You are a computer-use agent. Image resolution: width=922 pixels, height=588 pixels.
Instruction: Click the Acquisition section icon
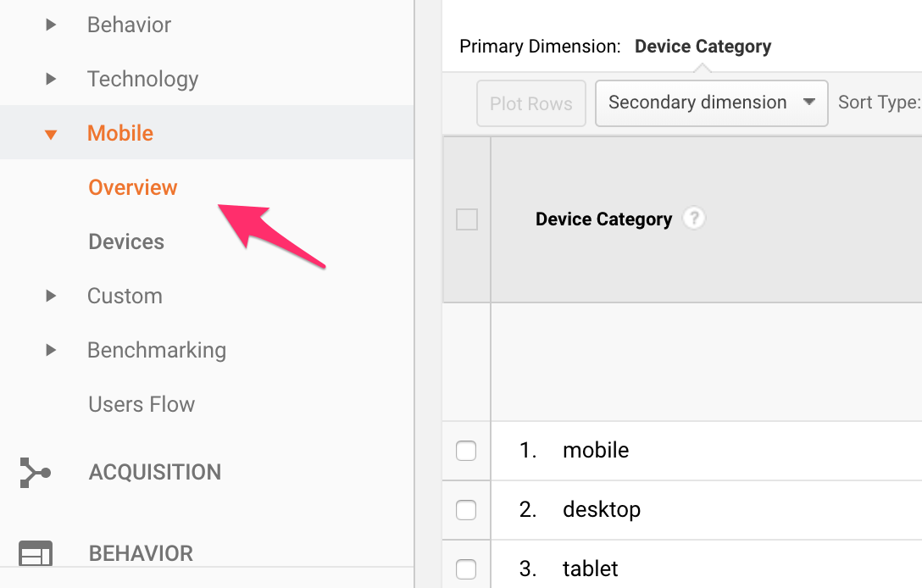click(35, 473)
